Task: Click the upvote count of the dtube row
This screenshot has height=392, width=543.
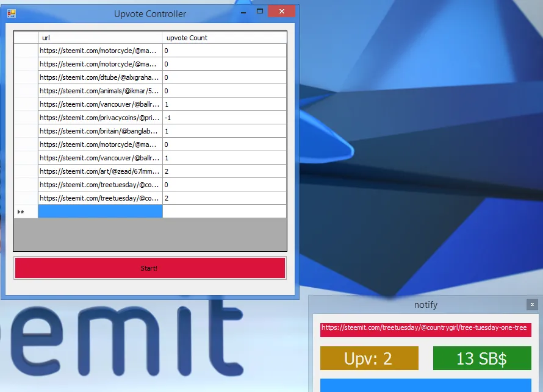Action: click(225, 77)
